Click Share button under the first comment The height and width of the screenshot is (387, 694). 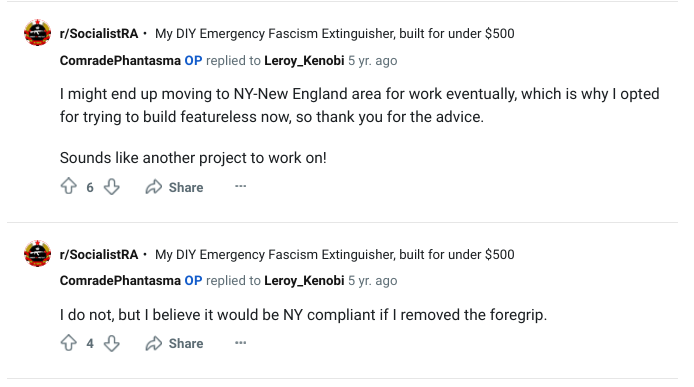coord(174,187)
